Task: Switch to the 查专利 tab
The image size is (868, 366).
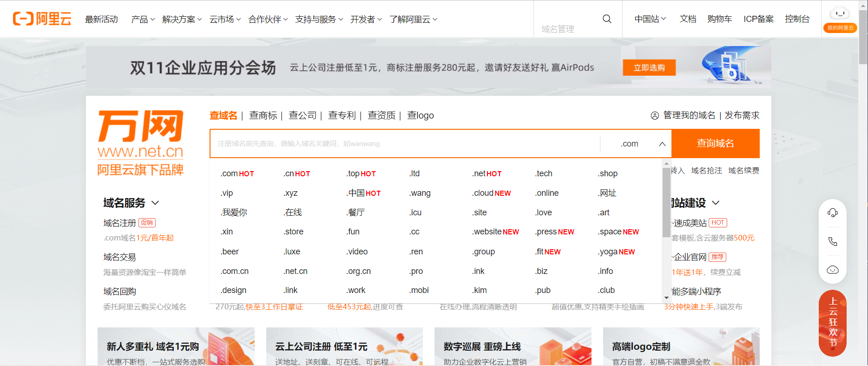Action: click(x=342, y=115)
